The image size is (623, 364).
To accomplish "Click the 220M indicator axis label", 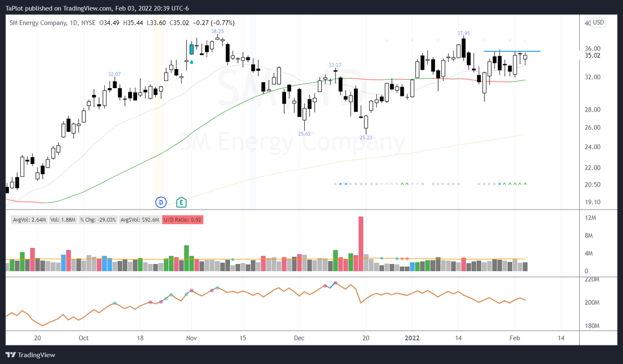I will 592,279.
